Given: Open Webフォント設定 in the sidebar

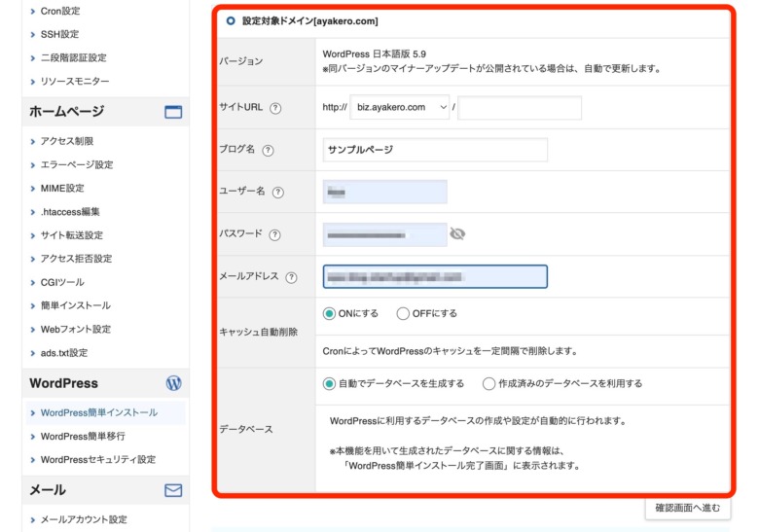Looking at the screenshot, I should click(x=76, y=330).
